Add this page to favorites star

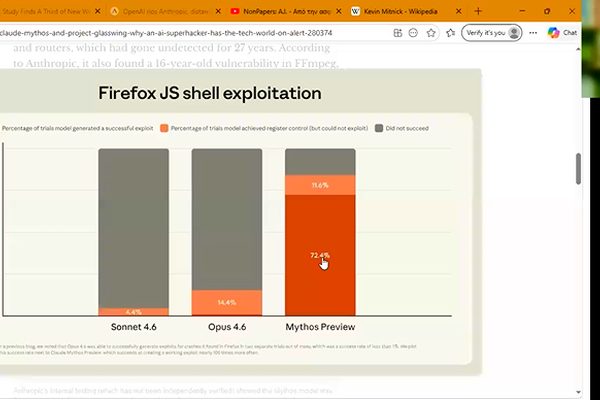tap(431, 33)
